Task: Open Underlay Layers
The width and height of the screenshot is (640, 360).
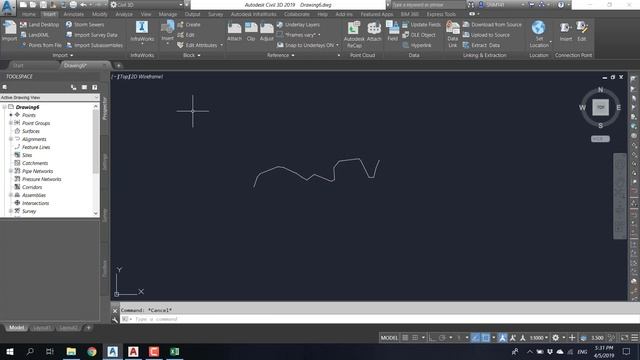Action: (298, 24)
